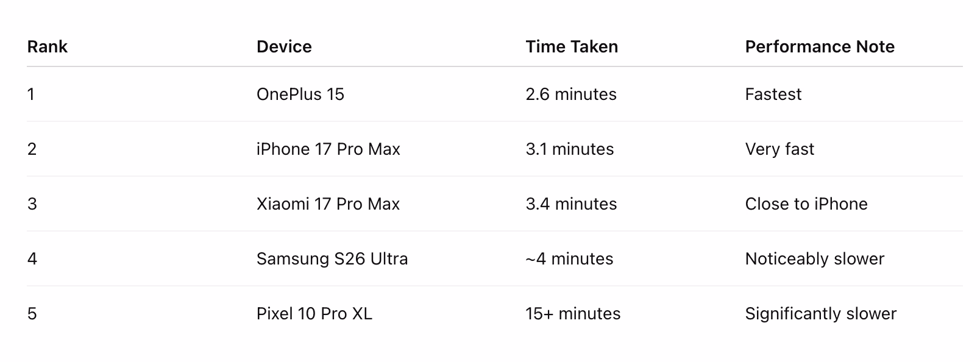Select the OnePlus 15 device cell
Viewport: 980px width, 362px height.
(x=300, y=94)
